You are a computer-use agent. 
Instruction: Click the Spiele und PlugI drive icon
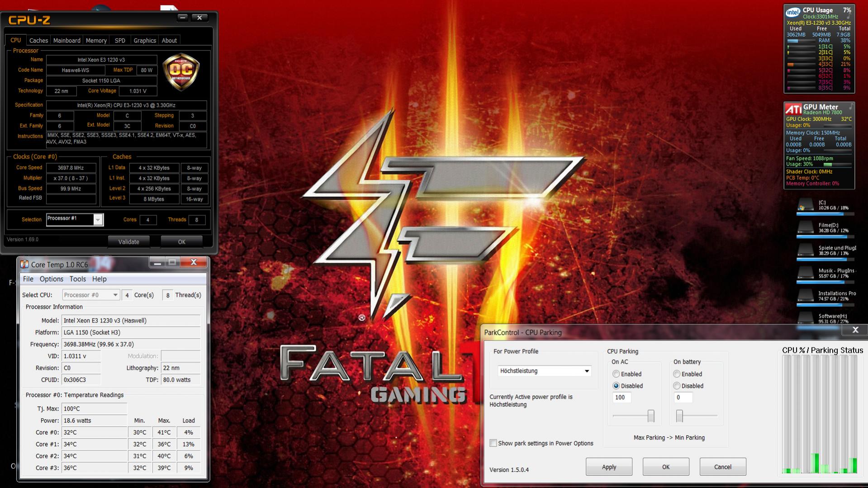[x=805, y=251]
